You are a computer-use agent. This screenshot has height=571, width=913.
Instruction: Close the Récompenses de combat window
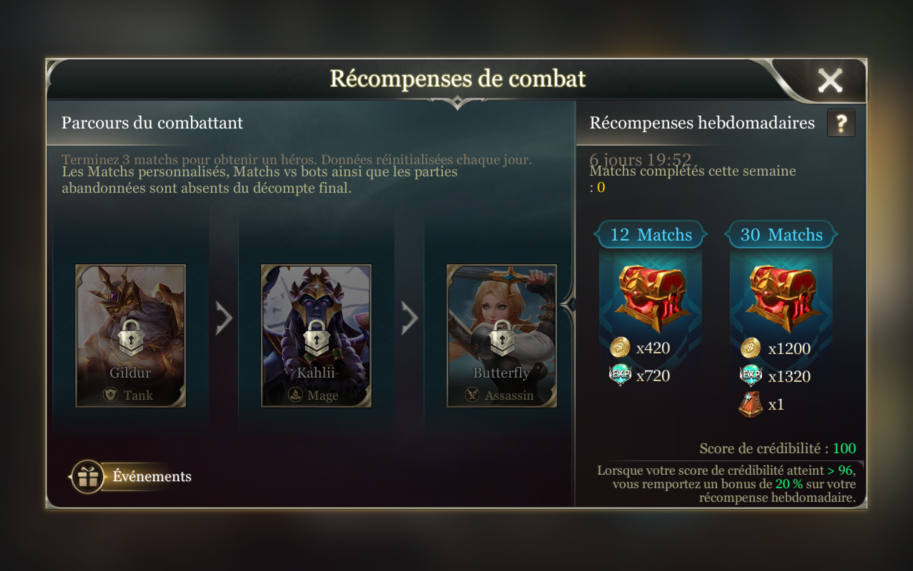[830, 80]
